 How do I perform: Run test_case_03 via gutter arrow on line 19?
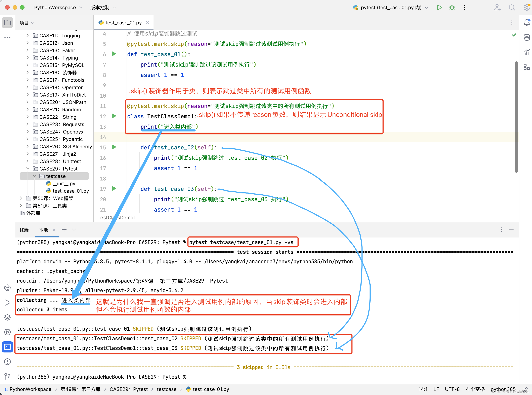[114, 188]
